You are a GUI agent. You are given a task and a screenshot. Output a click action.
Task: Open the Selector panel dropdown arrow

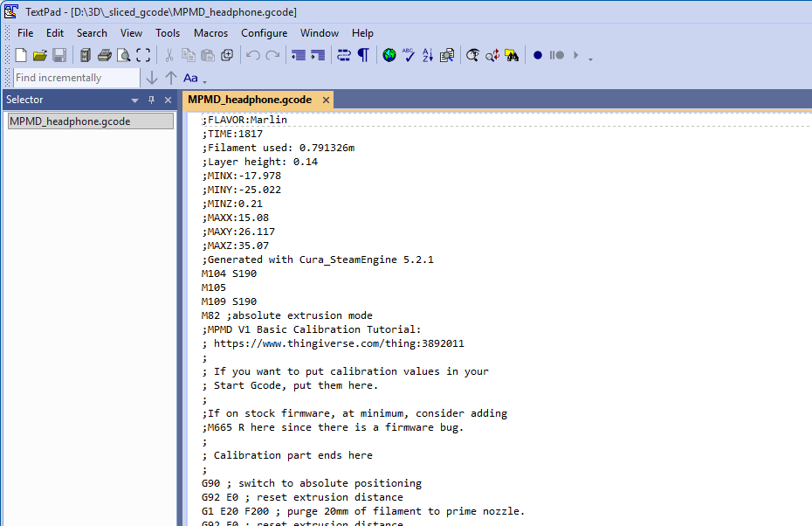tap(134, 100)
